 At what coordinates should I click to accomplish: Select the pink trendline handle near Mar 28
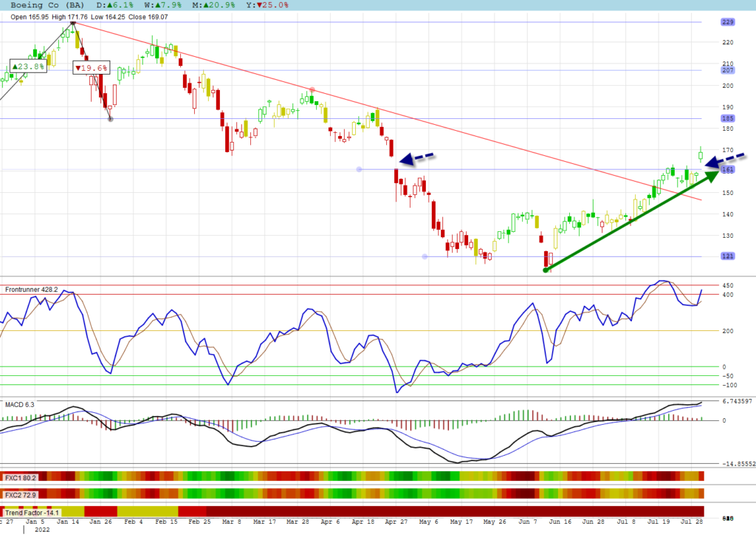pos(312,90)
